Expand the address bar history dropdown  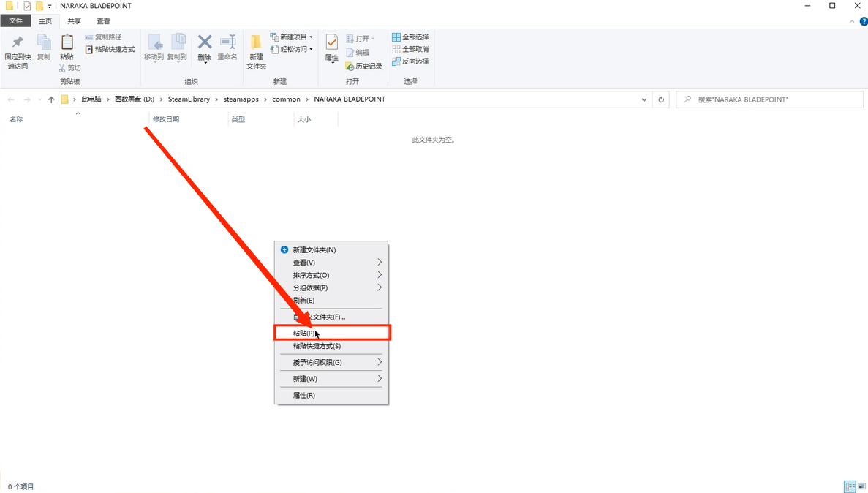(x=644, y=99)
